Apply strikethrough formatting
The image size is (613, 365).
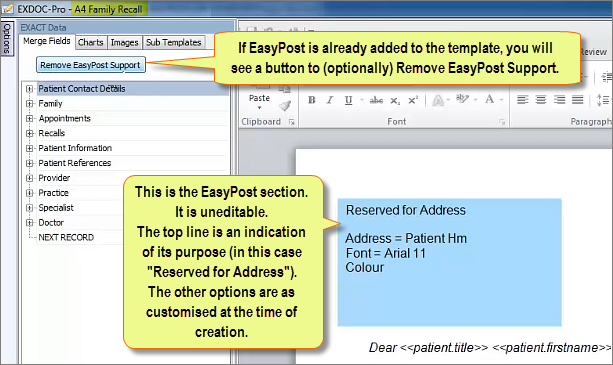[x=376, y=100]
